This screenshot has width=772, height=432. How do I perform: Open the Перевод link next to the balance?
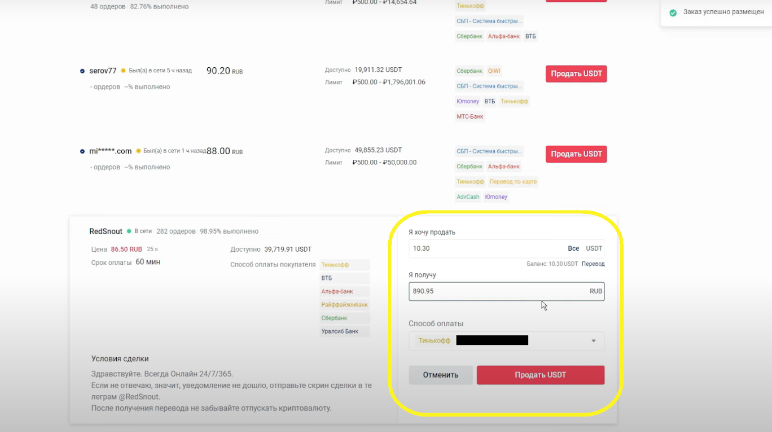[594, 264]
